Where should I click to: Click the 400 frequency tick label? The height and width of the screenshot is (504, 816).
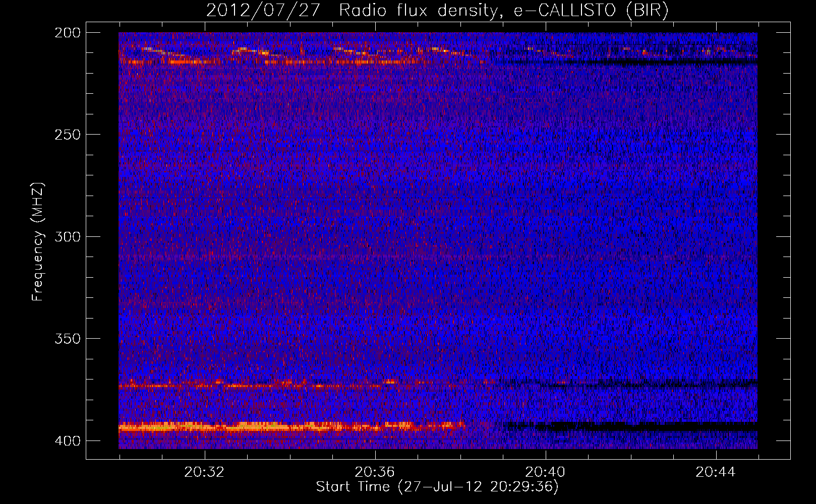(68, 441)
